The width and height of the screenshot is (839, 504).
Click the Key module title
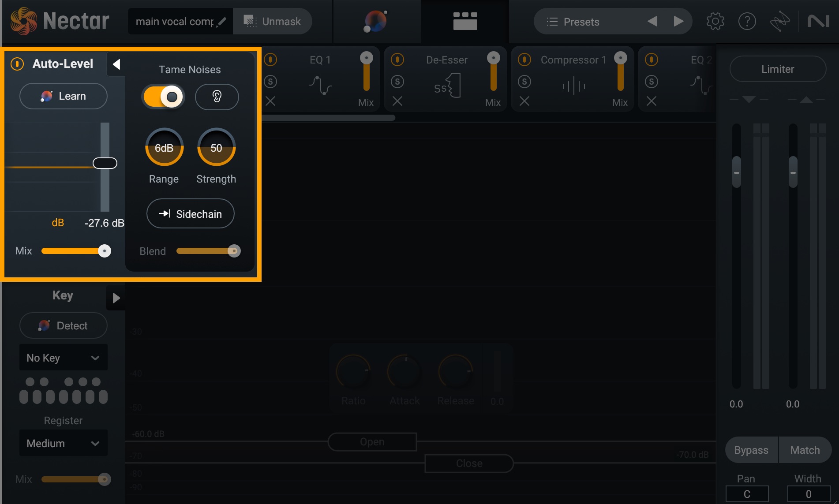63,295
